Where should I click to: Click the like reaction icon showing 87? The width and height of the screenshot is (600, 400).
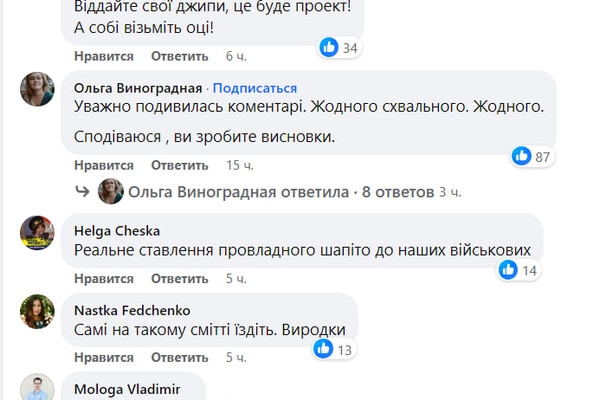click(521, 156)
